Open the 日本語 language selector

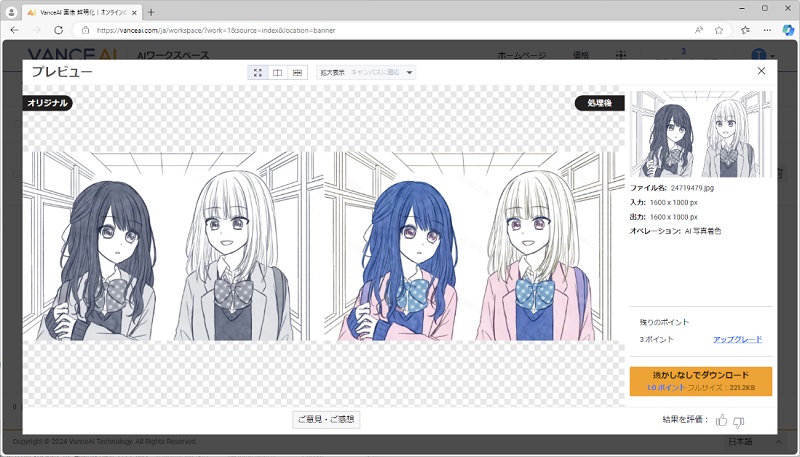(x=740, y=441)
